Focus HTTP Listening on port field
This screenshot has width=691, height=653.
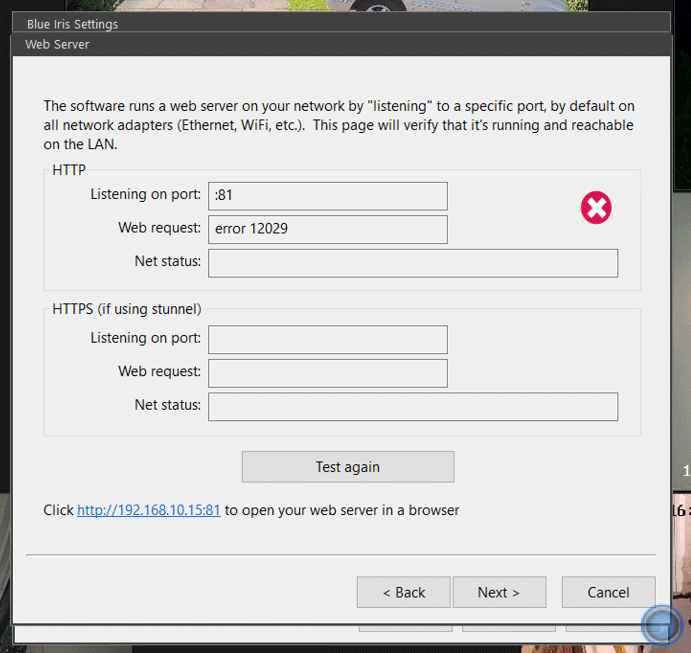(328, 196)
